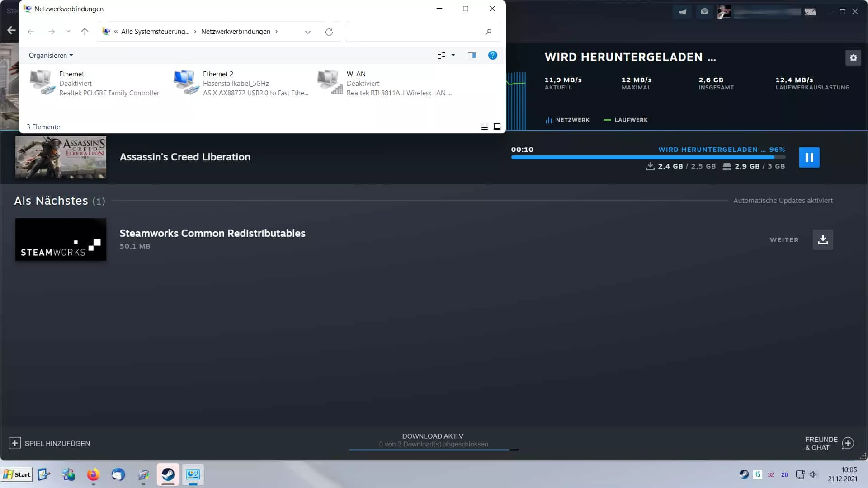868x488 pixels.
Task: Open Steam Big Picture mode icon
Action: [x=810, y=12]
